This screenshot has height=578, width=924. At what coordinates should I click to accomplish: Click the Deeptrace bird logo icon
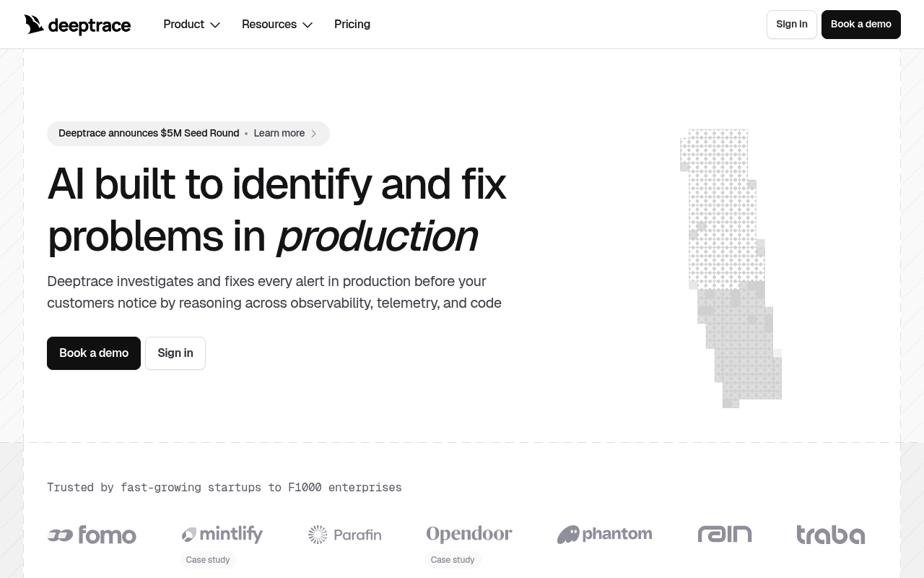(x=34, y=25)
